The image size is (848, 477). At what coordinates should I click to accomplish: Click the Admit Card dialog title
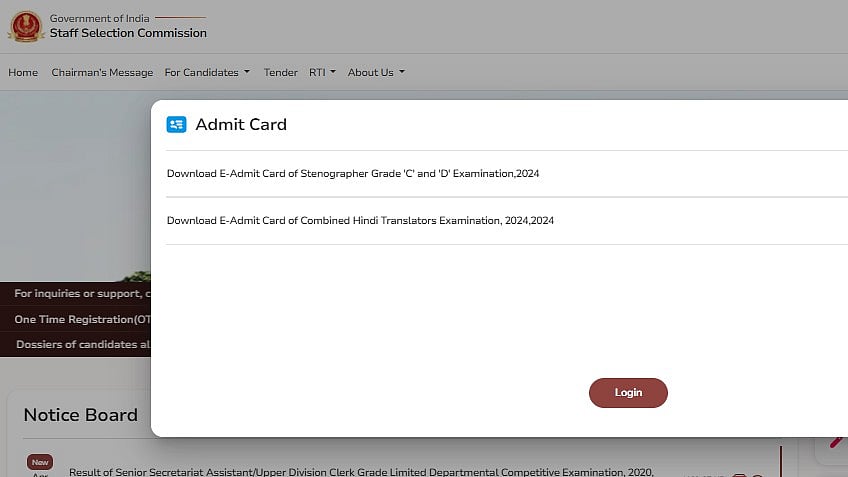[x=241, y=124]
